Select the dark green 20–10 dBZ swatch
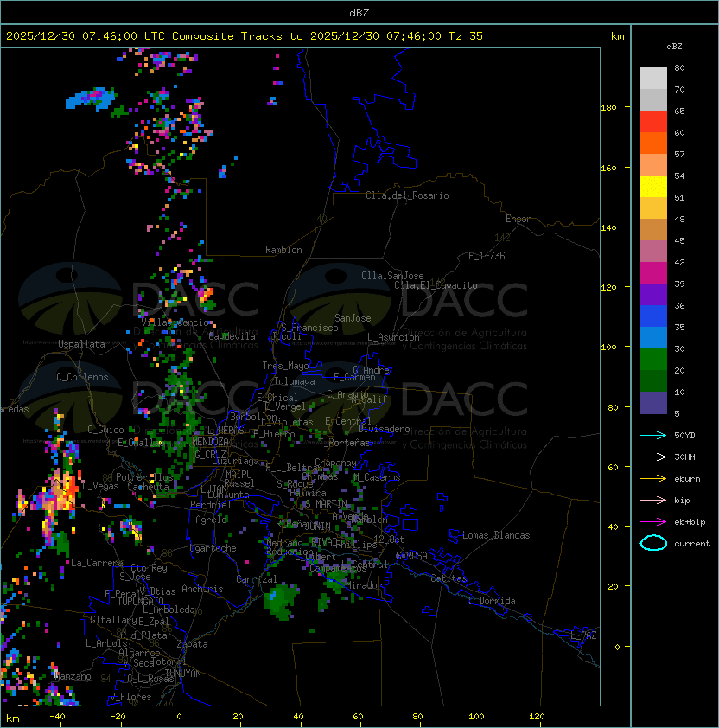The image size is (719, 728). pyautogui.click(x=653, y=380)
